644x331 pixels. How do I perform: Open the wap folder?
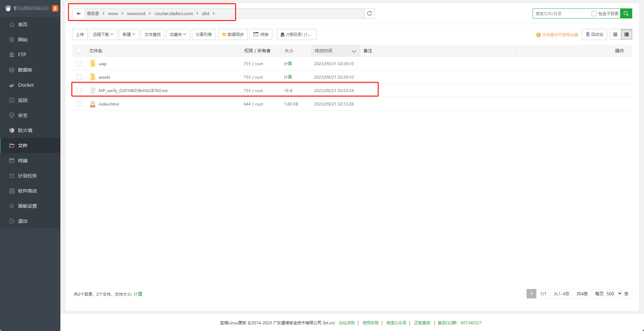coord(102,64)
